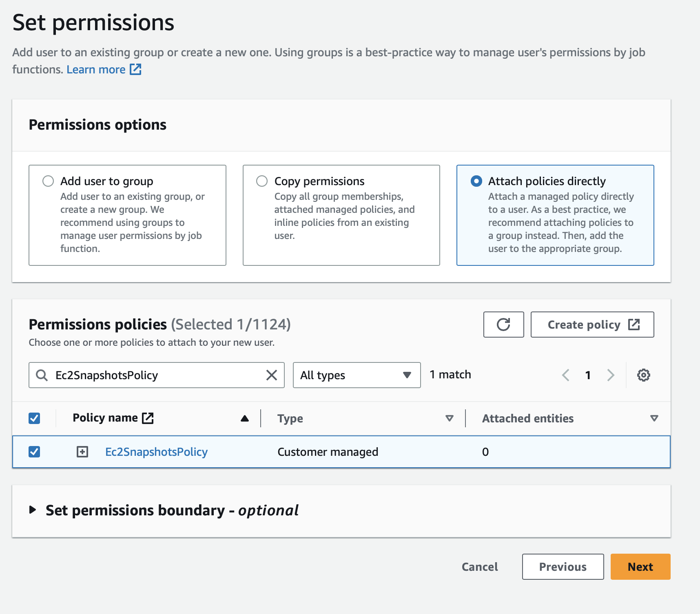Expand Ec2SnapshotsPolicy row details with plus icon
Image resolution: width=700 pixels, height=614 pixels.
pyautogui.click(x=83, y=452)
